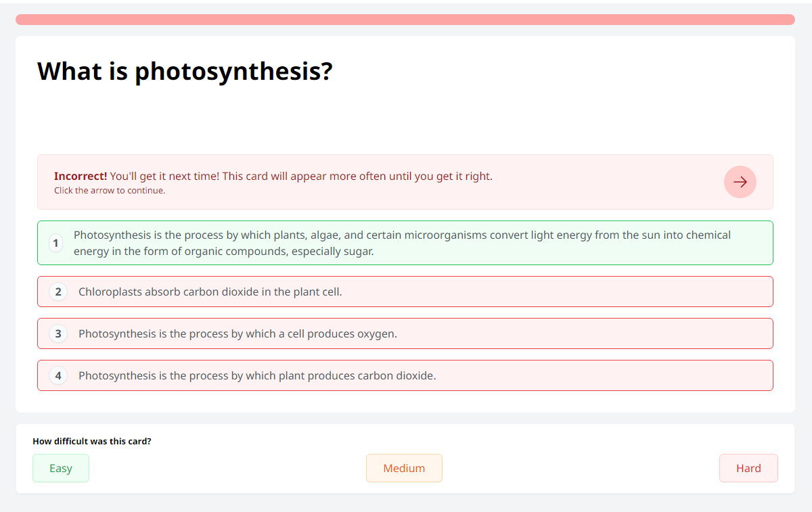Image resolution: width=812 pixels, height=512 pixels.
Task: Choose the answer about a cell producing oxygen
Action: coord(405,333)
